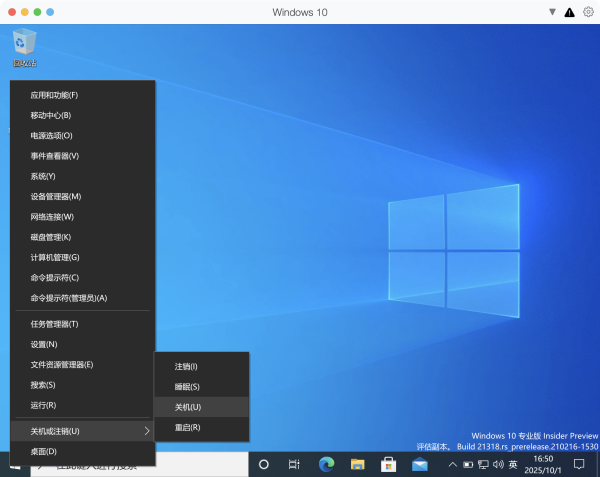
Task: Expand the 关机或注销(U) submenu arrow
Action: coord(148,431)
